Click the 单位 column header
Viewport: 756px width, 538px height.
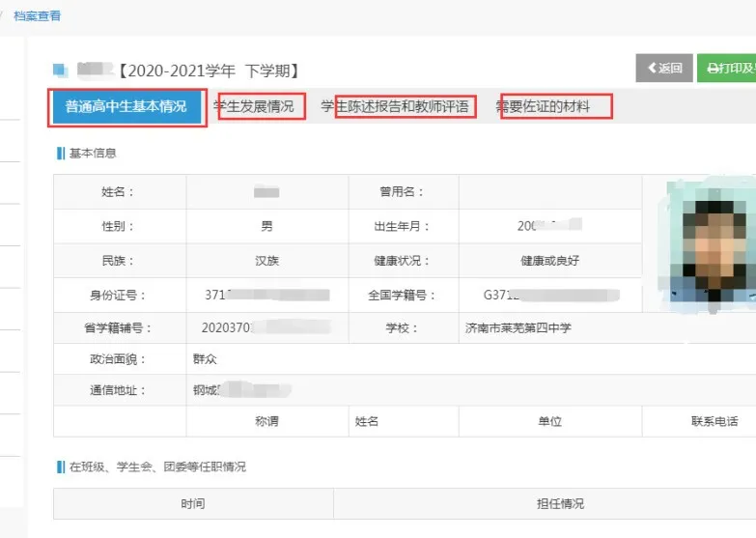point(550,421)
